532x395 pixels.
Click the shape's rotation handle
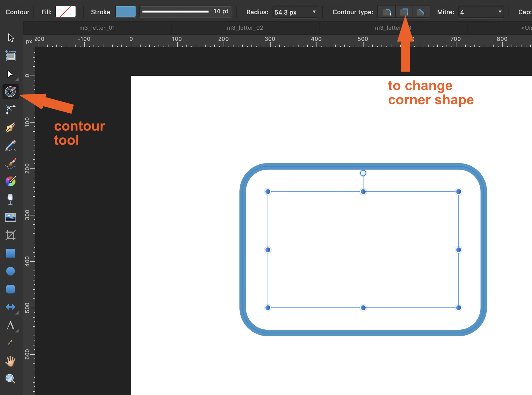click(x=363, y=173)
